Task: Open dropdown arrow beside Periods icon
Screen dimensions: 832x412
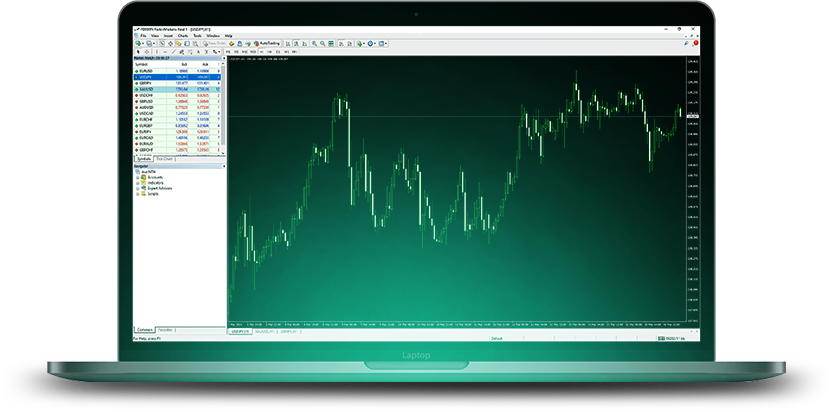Action: [x=375, y=44]
